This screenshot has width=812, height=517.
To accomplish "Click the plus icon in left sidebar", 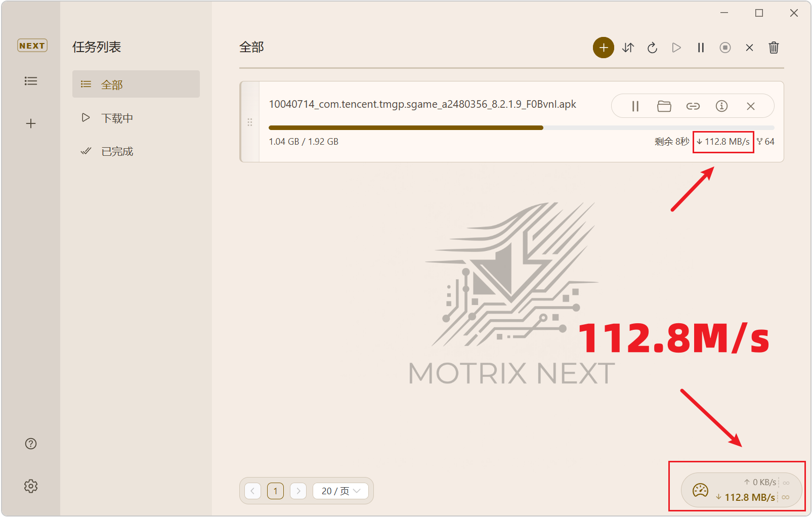I will [x=31, y=123].
